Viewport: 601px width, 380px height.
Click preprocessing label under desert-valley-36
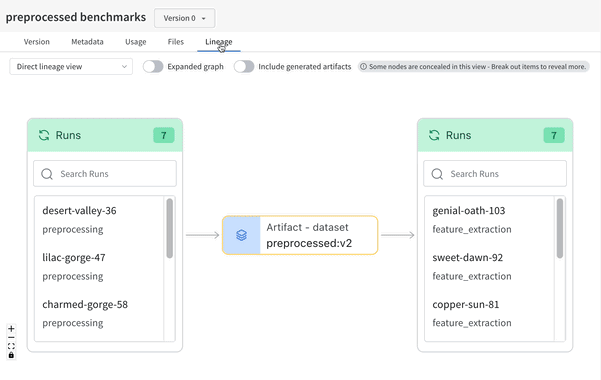[x=73, y=230]
